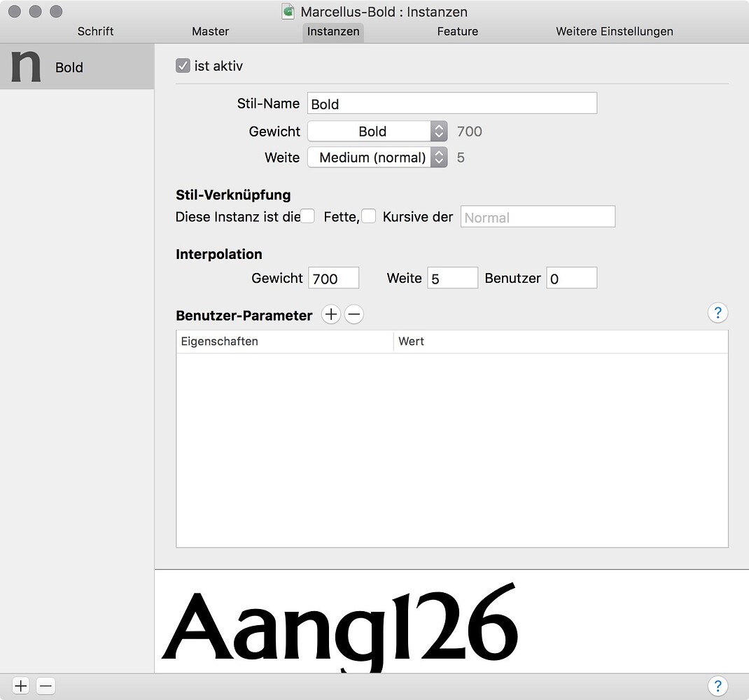
Task: Open the Feature tab
Action: [458, 31]
